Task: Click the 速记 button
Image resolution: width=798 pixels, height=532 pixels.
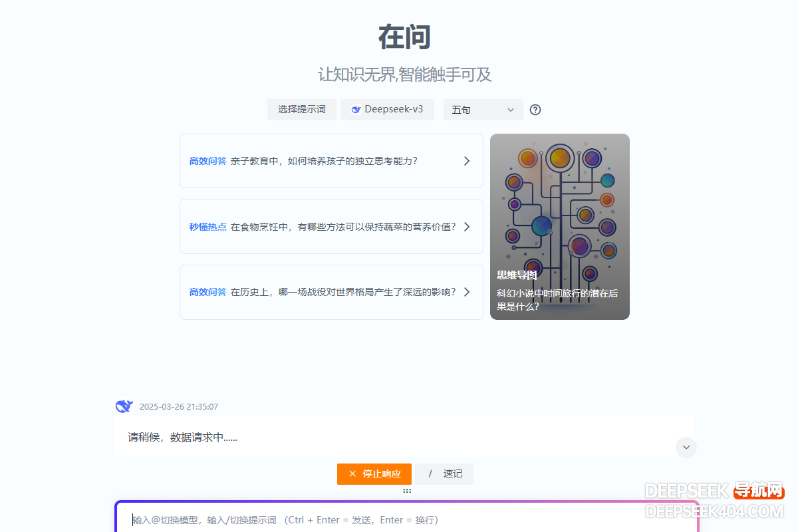Action: pyautogui.click(x=445, y=474)
